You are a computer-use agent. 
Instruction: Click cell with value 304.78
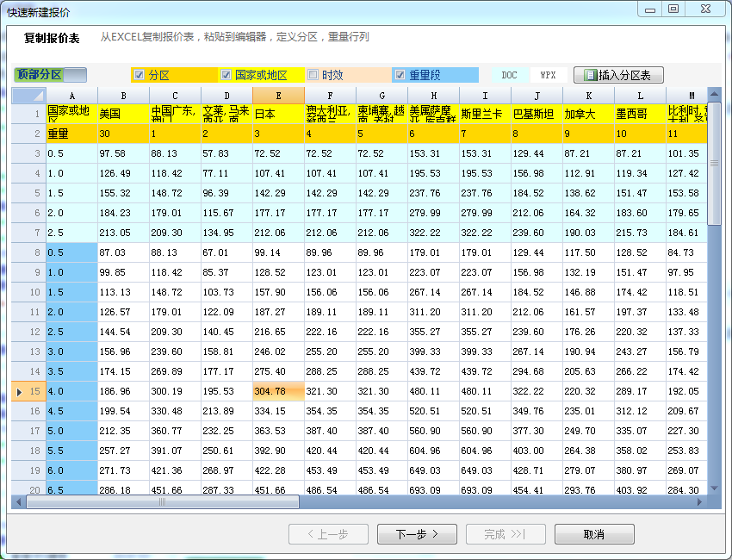(278, 392)
